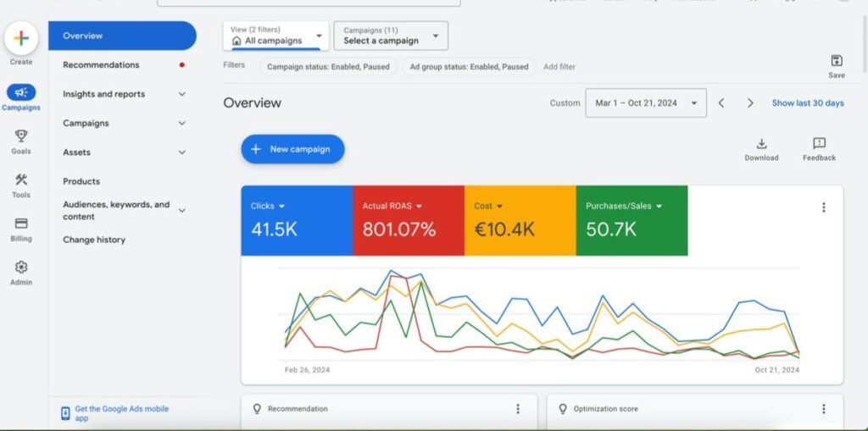
Task: Click the mobile phone app icon
Action: (x=65, y=413)
